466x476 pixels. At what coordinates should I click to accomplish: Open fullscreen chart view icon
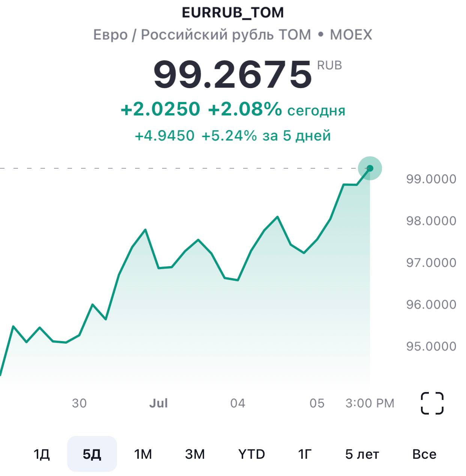point(432,403)
